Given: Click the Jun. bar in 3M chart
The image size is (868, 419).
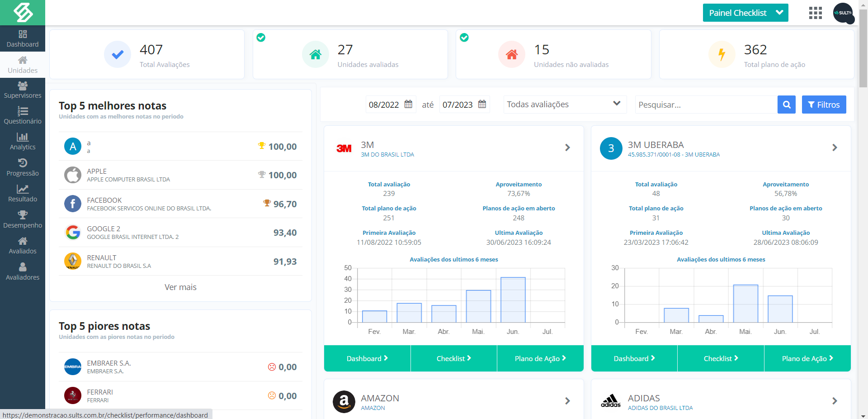Looking at the screenshot, I should [513, 300].
